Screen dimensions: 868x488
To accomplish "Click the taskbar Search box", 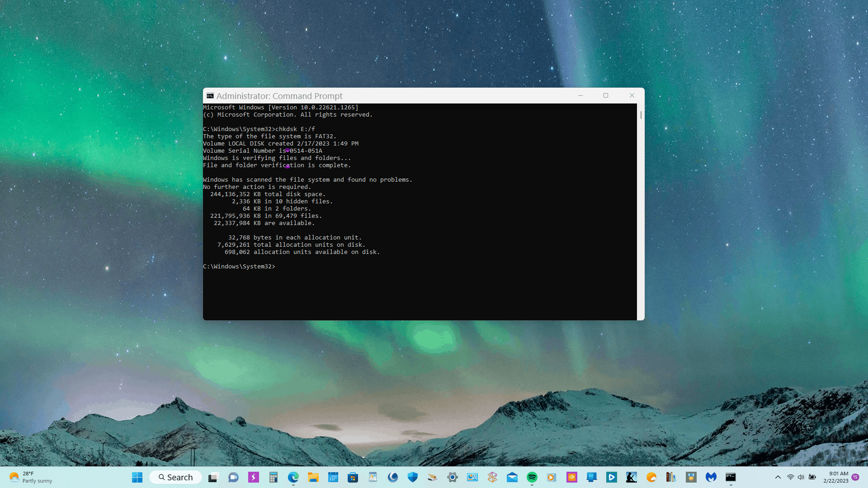I will 176,477.
